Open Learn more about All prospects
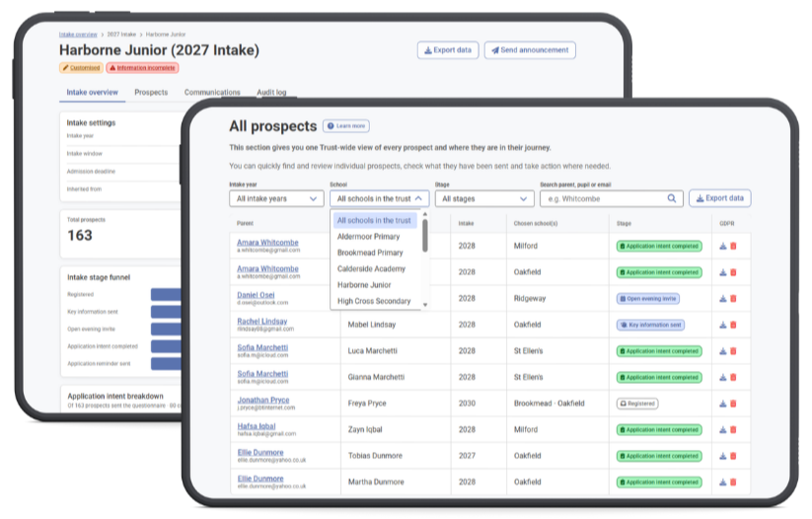 point(346,126)
